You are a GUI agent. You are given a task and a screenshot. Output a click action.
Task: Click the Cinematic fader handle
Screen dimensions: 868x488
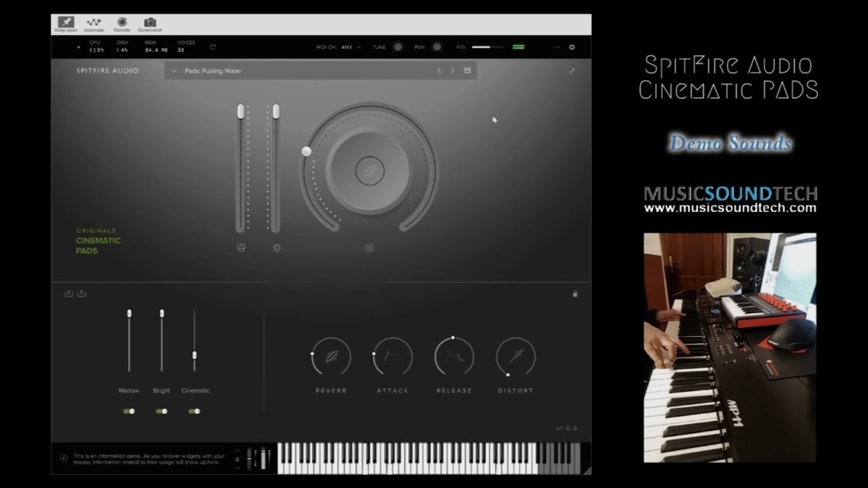(x=195, y=355)
